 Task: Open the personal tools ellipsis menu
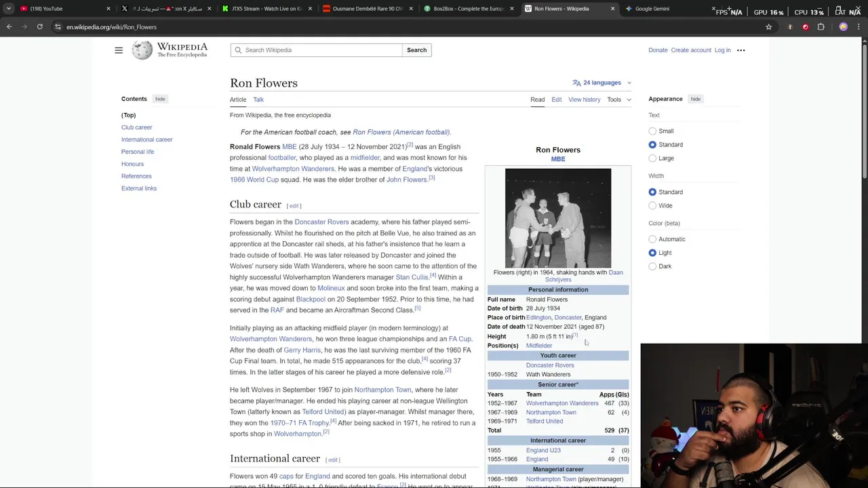(x=741, y=50)
